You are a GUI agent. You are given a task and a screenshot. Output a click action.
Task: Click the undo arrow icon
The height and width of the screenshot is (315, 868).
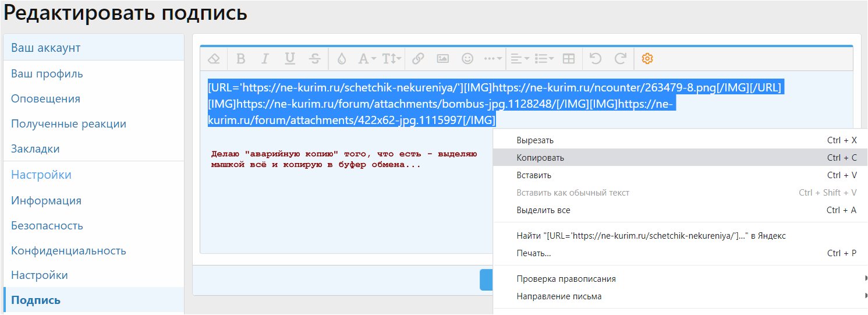[x=595, y=59]
